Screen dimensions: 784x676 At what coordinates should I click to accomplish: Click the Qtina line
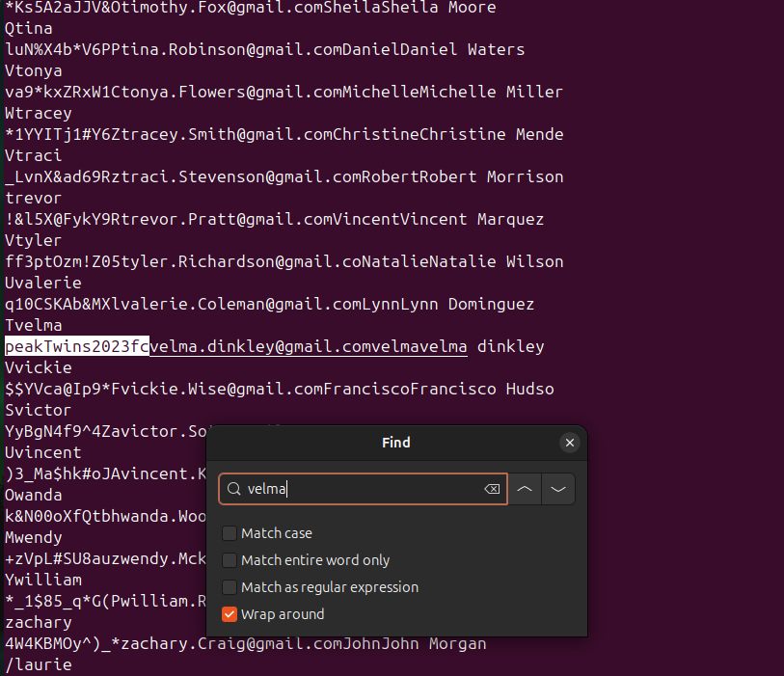(29, 28)
